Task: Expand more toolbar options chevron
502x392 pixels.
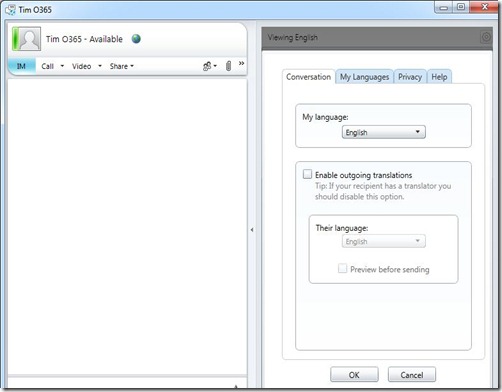Action: (241, 63)
